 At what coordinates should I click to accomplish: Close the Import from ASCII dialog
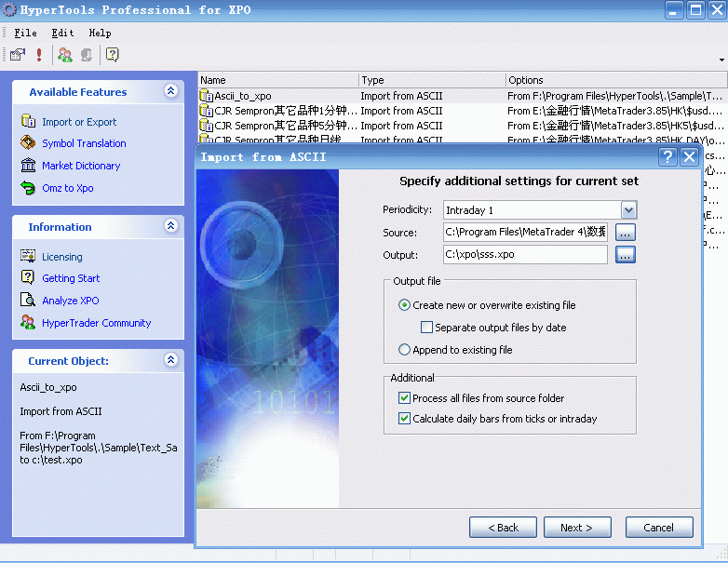pos(690,157)
